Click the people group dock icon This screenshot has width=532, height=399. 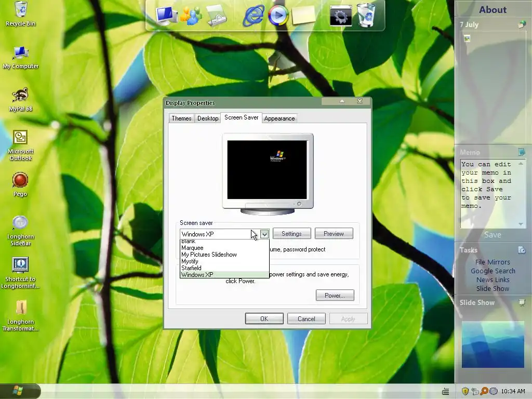(191, 16)
